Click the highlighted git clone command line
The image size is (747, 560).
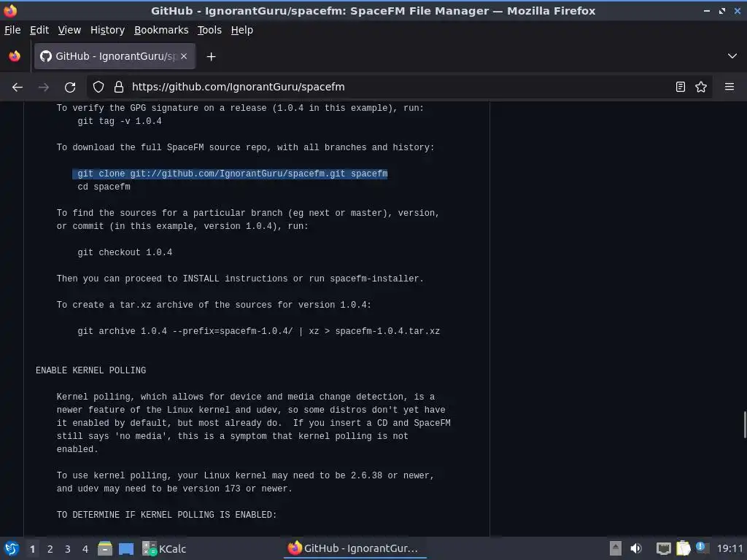pos(233,174)
